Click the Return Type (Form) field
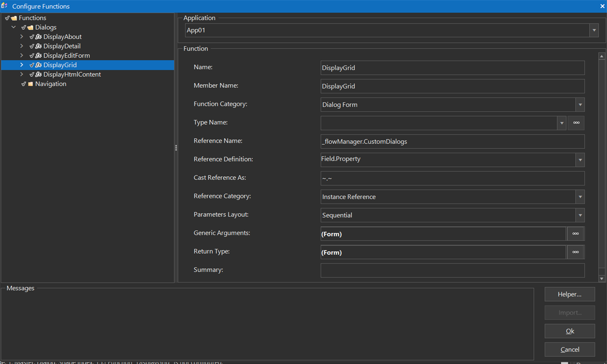Viewport: 607px width, 364px height. 443,253
